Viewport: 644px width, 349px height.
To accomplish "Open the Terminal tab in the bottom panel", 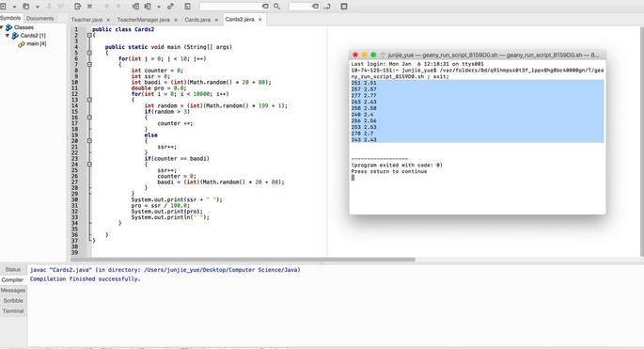I will [13, 311].
